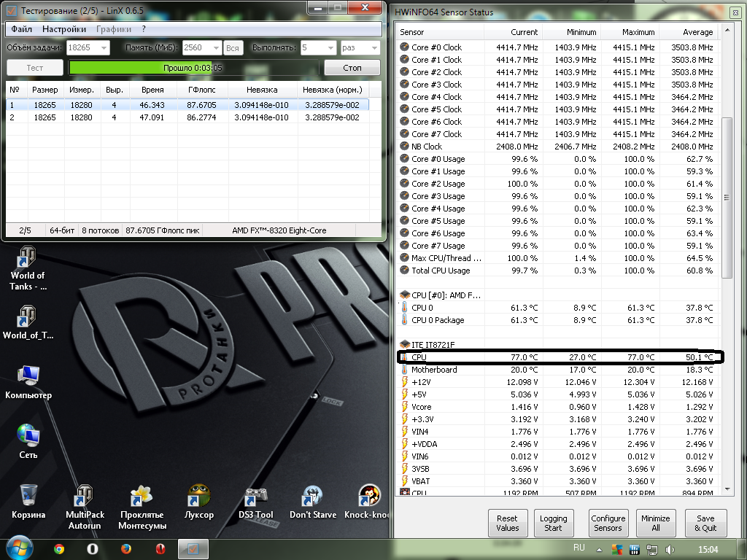Open Графики menu in LinX

[113, 29]
